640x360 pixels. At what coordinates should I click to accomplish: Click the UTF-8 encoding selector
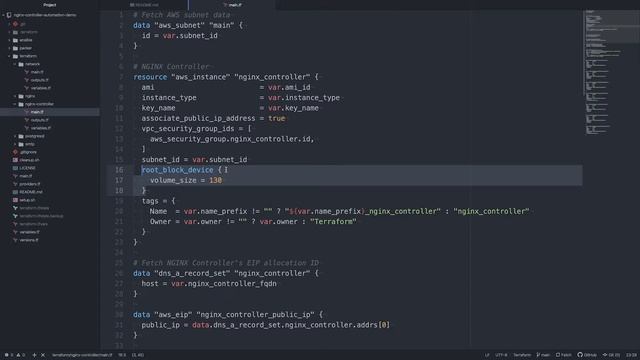pyautogui.click(x=501, y=355)
